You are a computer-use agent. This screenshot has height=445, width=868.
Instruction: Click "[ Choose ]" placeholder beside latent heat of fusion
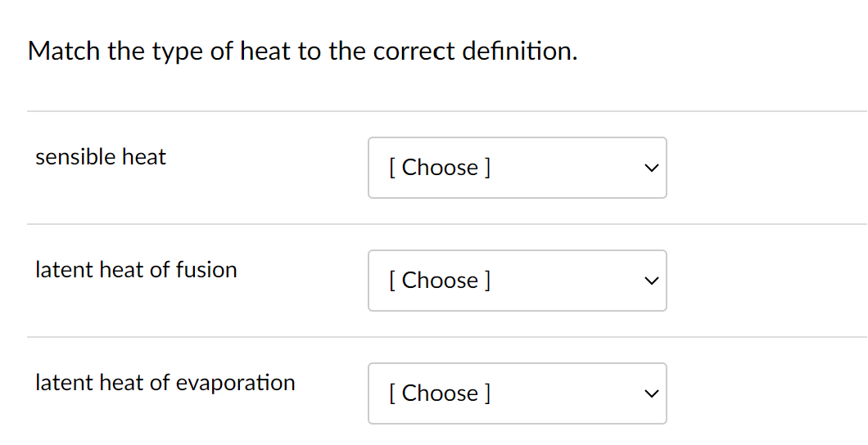(x=440, y=281)
